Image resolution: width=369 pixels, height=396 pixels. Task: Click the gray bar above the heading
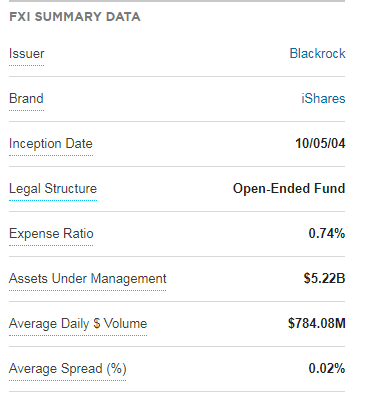177,1
